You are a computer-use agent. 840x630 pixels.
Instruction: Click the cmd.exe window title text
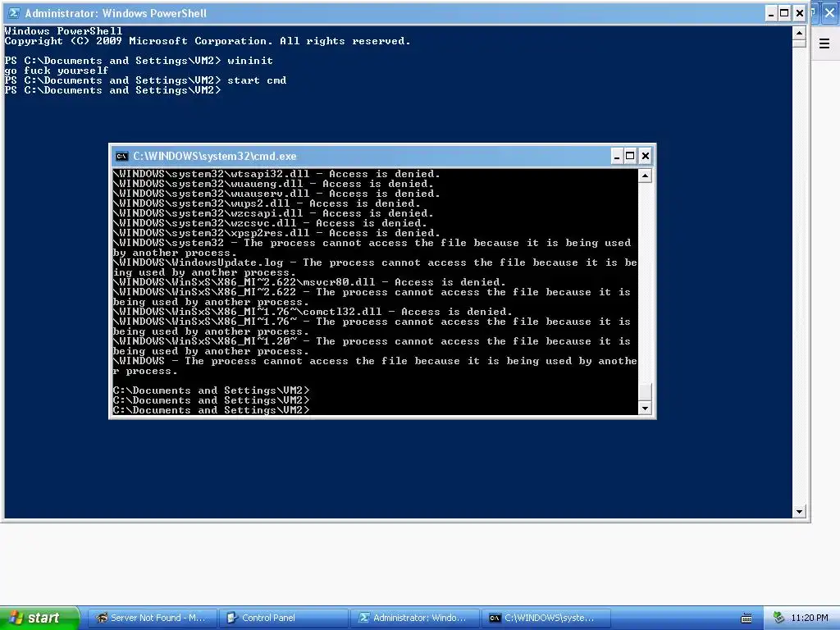tap(215, 157)
